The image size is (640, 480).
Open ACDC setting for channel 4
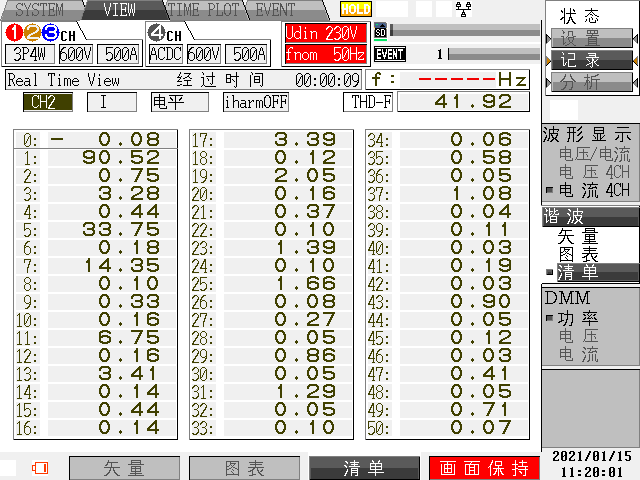tap(165, 54)
